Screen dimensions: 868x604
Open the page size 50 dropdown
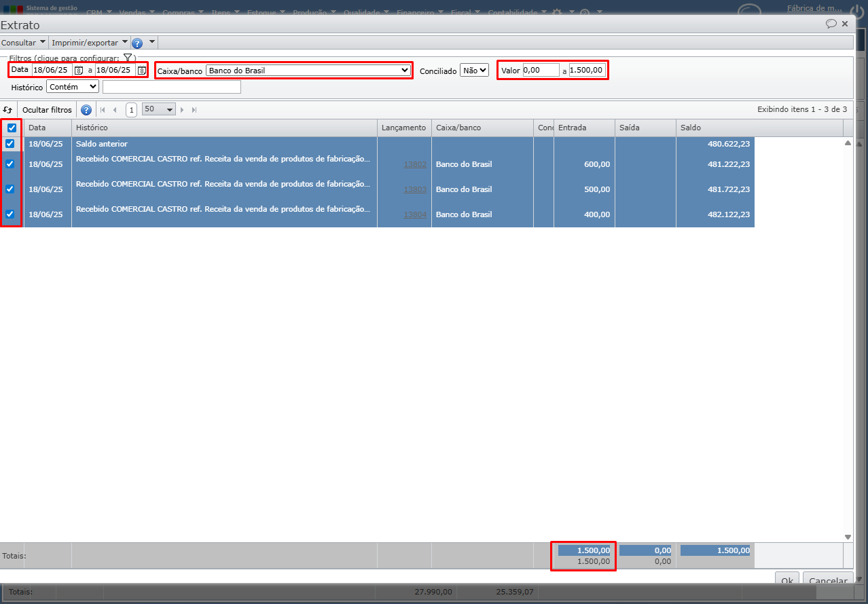tap(159, 109)
